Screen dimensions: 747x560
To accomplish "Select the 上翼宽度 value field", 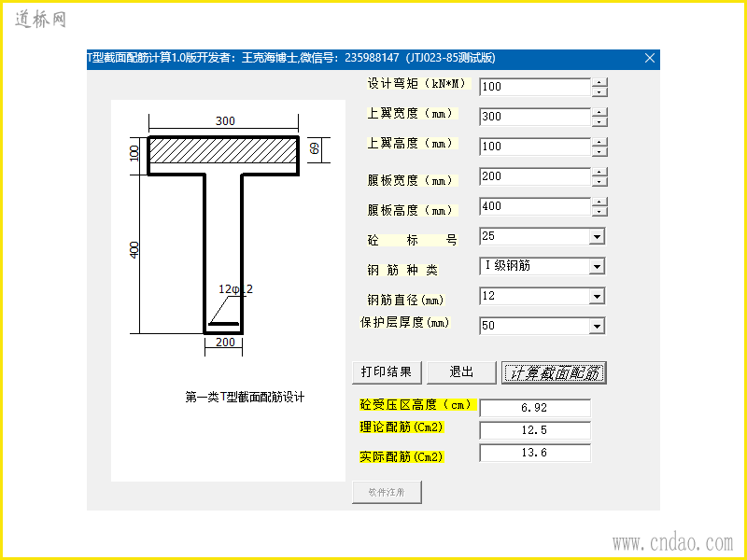I will (x=535, y=118).
